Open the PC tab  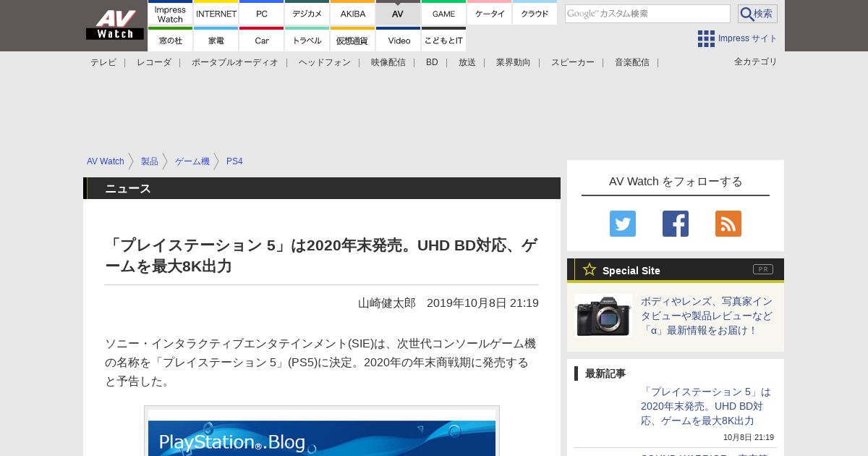(262, 13)
